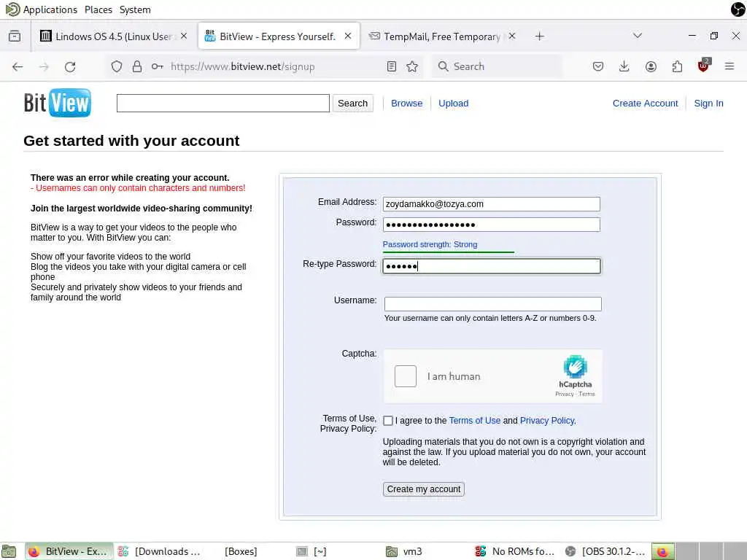Viewport: 747px width, 560px height.
Task: Click the show desktop icon in taskbar
Action: click(9, 551)
